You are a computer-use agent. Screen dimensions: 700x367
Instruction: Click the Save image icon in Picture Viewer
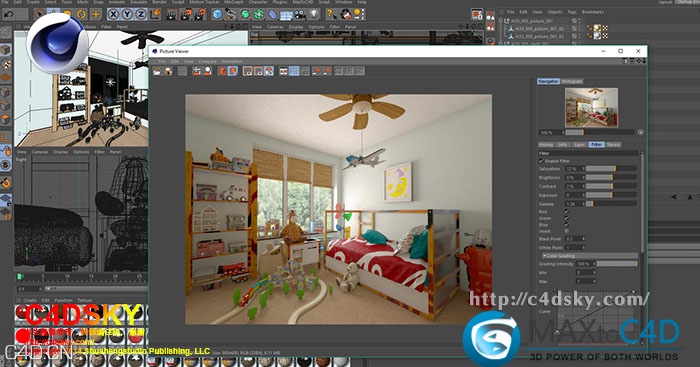pyautogui.click(x=168, y=71)
